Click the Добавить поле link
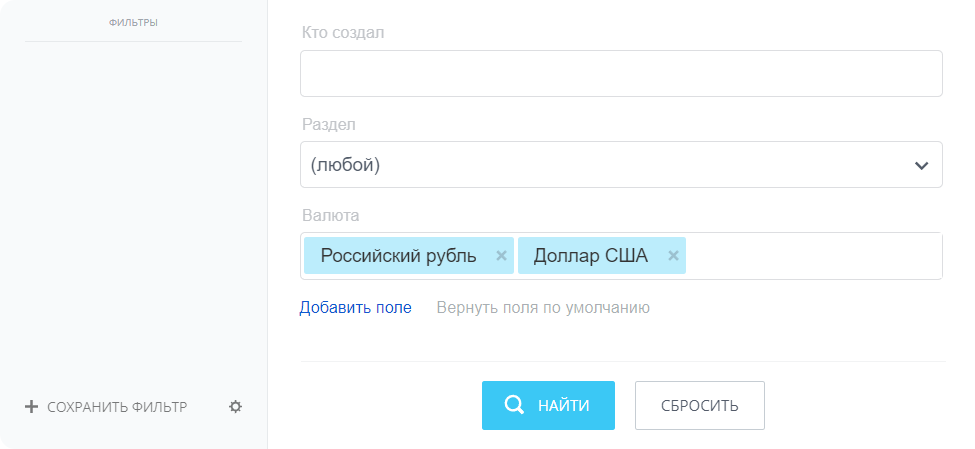Viewport: 975px width, 449px height. (x=356, y=308)
